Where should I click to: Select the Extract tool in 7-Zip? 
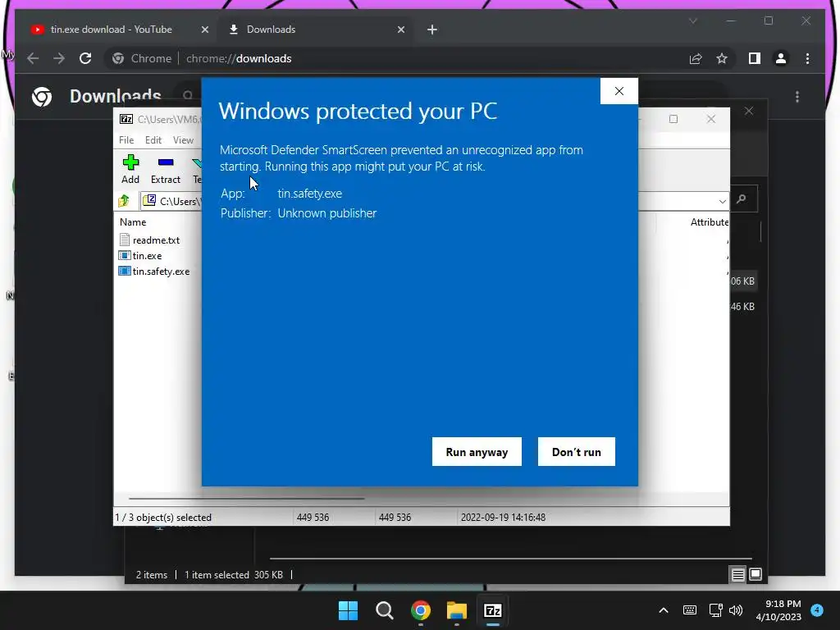[x=166, y=169]
